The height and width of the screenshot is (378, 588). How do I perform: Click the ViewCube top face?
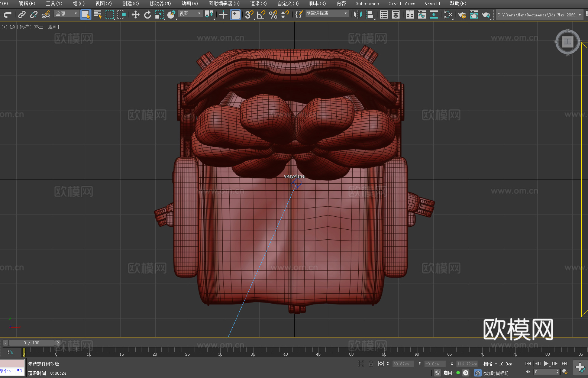click(x=568, y=42)
